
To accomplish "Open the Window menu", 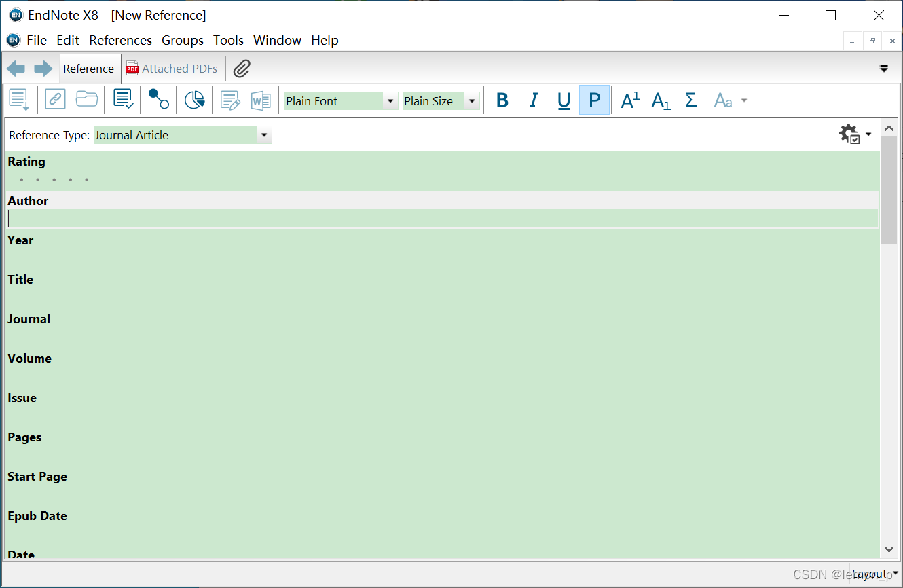I will tap(277, 41).
